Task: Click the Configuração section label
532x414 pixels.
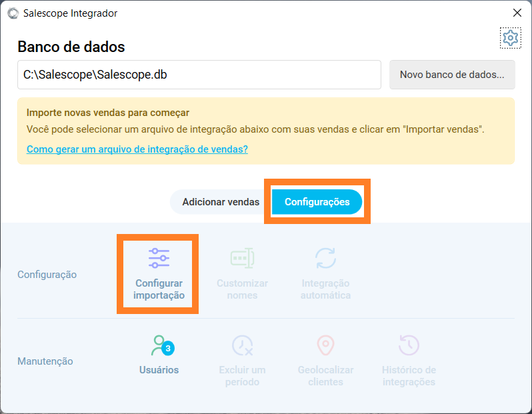Action: (47, 274)
